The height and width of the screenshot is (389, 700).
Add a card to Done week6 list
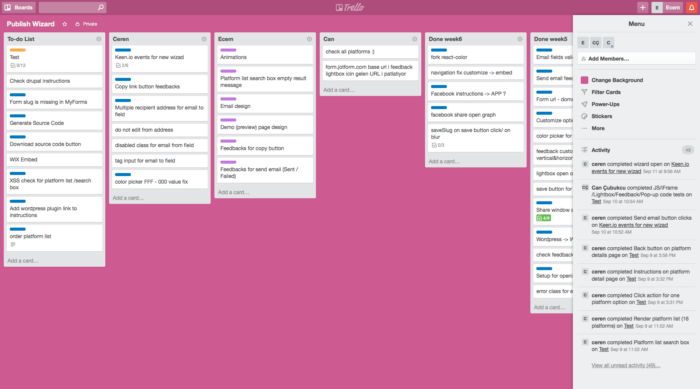point(444,161)
